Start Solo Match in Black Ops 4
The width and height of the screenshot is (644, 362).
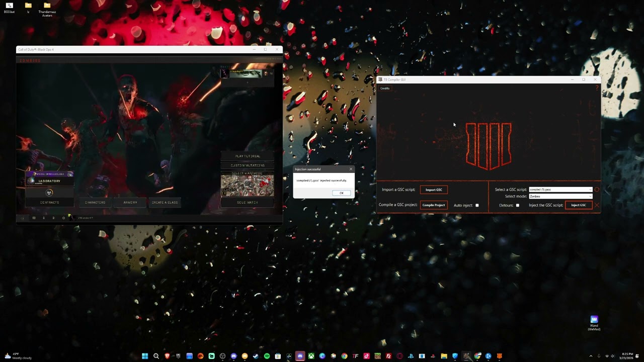pos(248,202)
